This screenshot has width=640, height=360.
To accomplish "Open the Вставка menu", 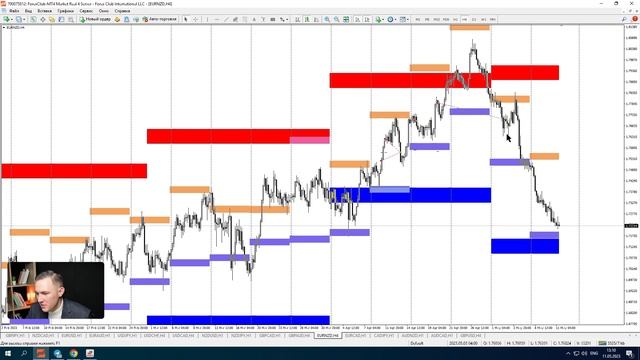I will tap(44, 11).
